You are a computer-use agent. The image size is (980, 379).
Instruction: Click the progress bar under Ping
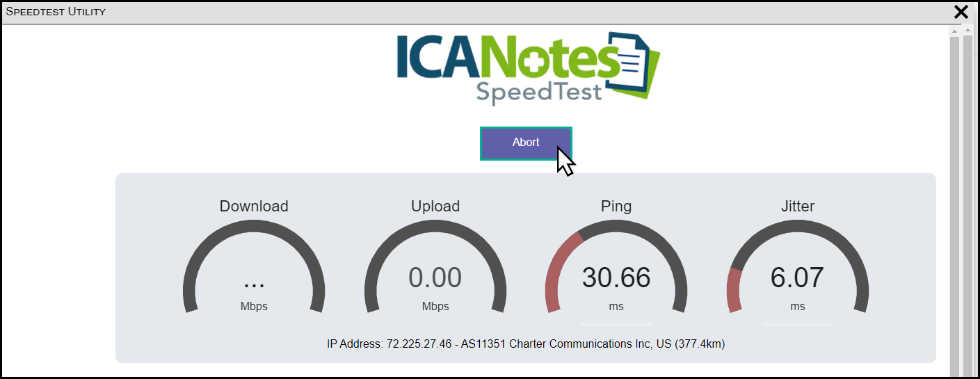tap(616, 324)
